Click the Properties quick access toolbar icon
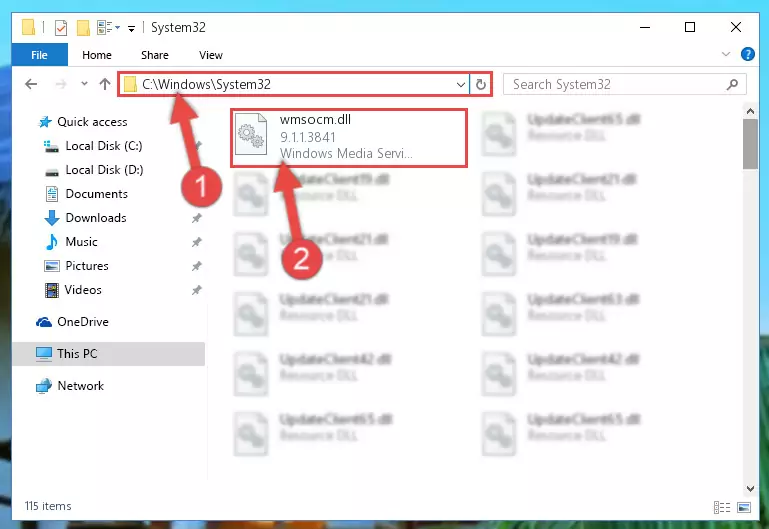This screenshot has width=769, height=529. click(61, 28)
